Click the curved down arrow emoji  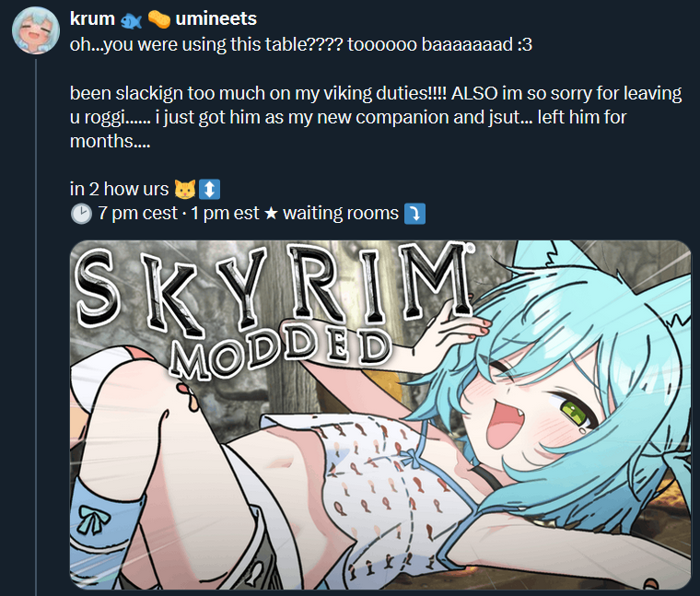click(414, 214)
